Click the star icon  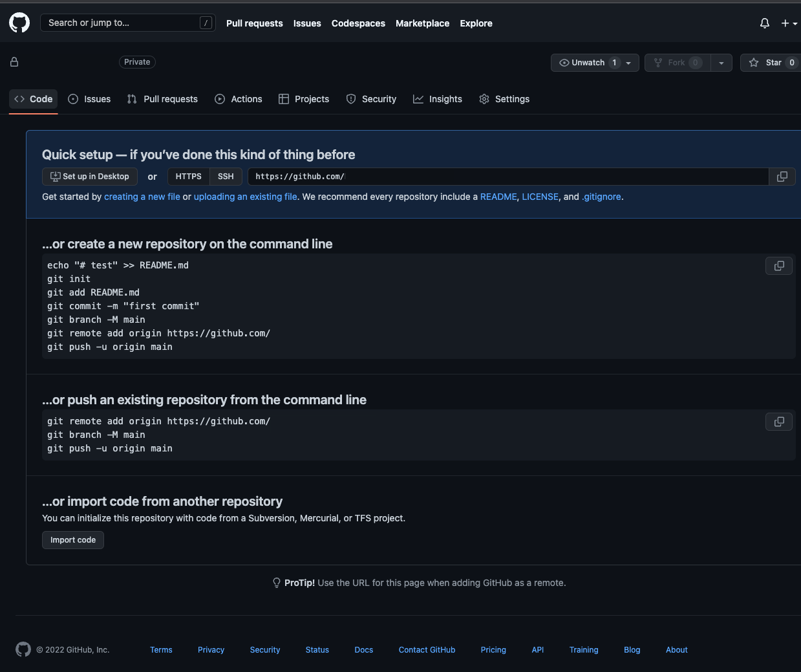click(754, 63)
